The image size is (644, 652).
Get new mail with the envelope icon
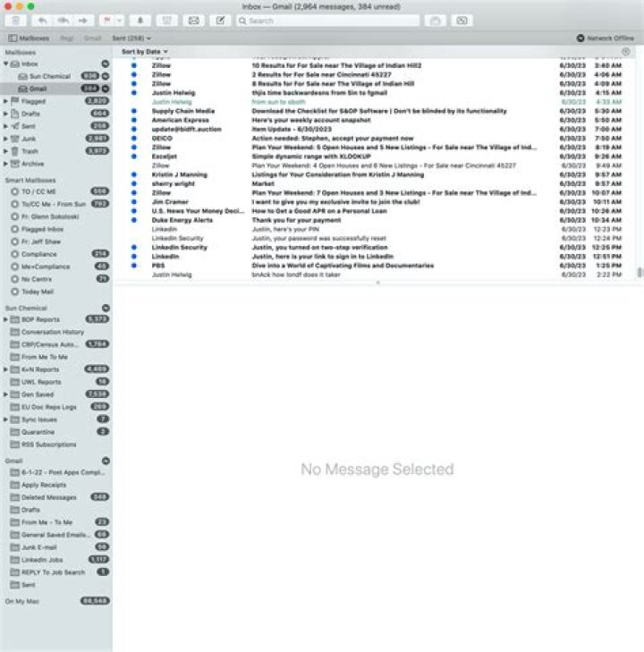coord(194,21)
